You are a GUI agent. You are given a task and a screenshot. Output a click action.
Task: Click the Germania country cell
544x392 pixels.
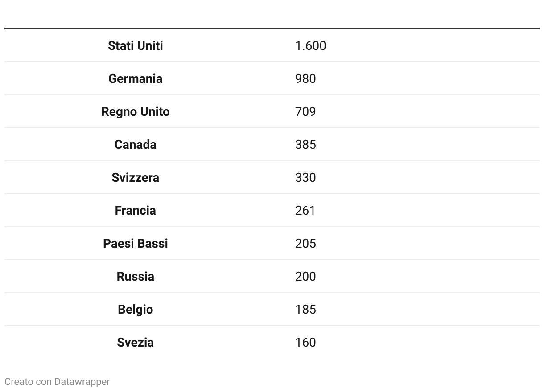coord(135,79)
